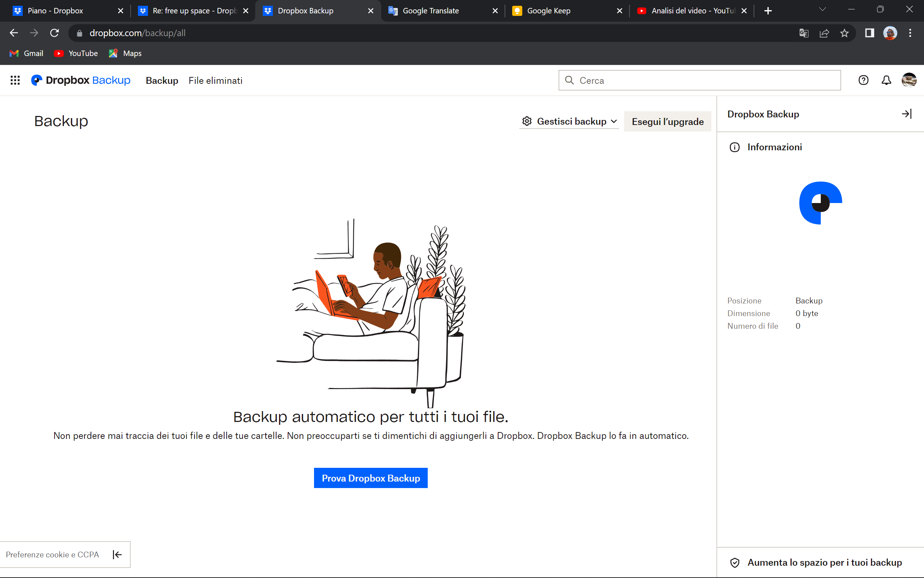The width and height of the screenshot is (924, 578).
Task: Click the 'Posizione' label
Action: 744,301
